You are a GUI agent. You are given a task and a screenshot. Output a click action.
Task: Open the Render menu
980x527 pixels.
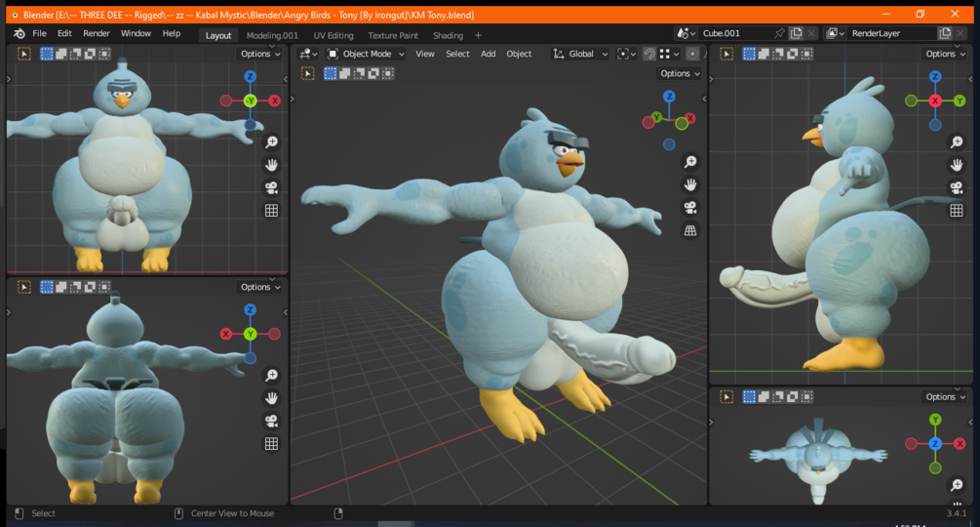click(x=97, y=34)
